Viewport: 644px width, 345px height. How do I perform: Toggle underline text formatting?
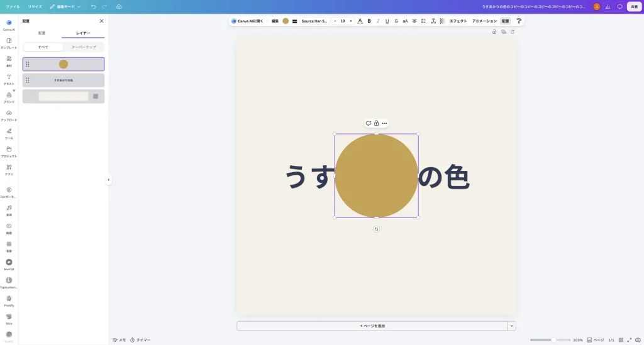tap(387, 21)
